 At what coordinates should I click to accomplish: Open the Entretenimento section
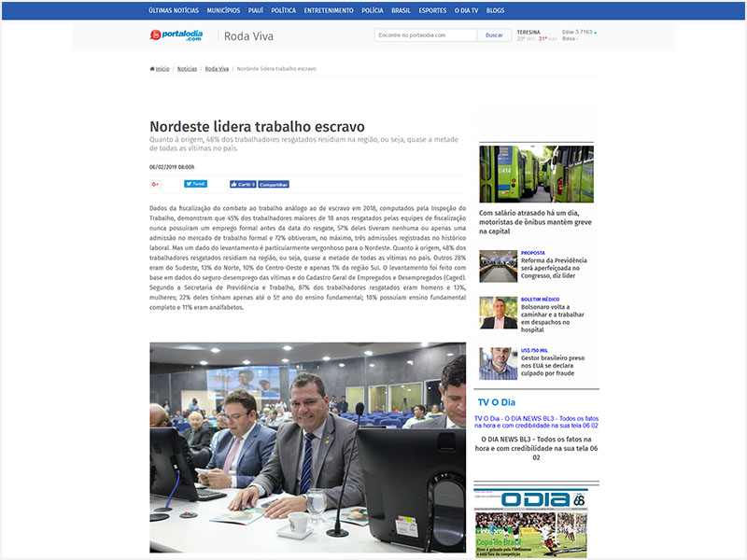(329, 10)
